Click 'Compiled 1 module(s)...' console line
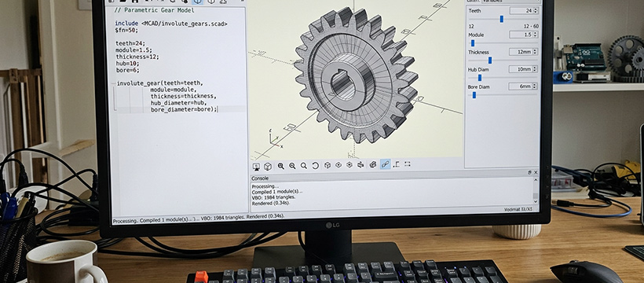The height and width of the screenshot is (283, 644). pos(276,191)
